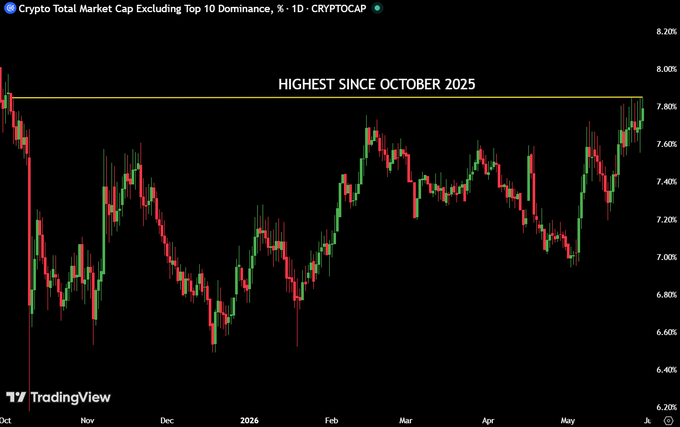Click the 6.40% price axis label

click(666, 370)
